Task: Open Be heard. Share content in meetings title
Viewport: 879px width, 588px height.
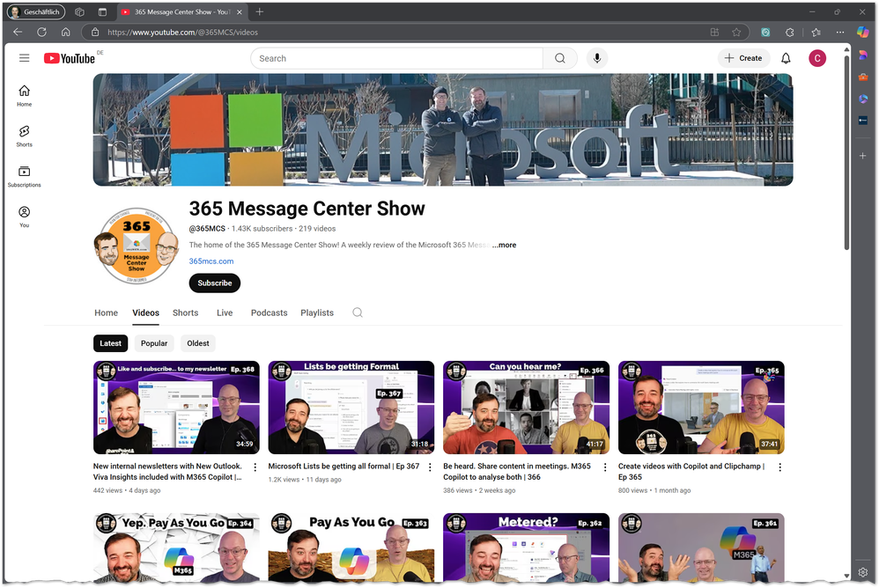Action: click(x=517, y=472)
